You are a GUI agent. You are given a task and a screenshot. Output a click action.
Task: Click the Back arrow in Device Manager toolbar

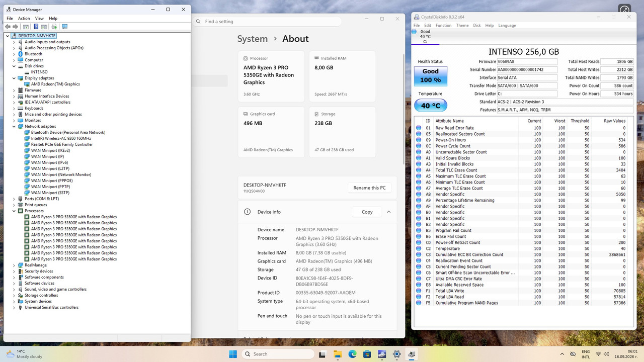[8, 27]
